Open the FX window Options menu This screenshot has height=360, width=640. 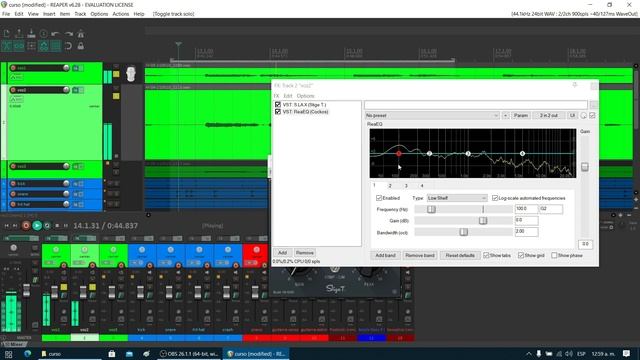305,96
